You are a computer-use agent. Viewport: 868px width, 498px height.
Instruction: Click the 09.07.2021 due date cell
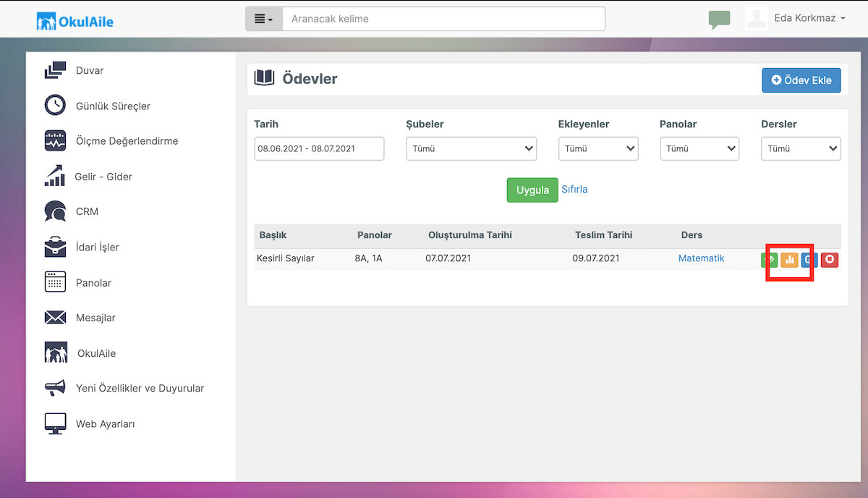(595, 258)
